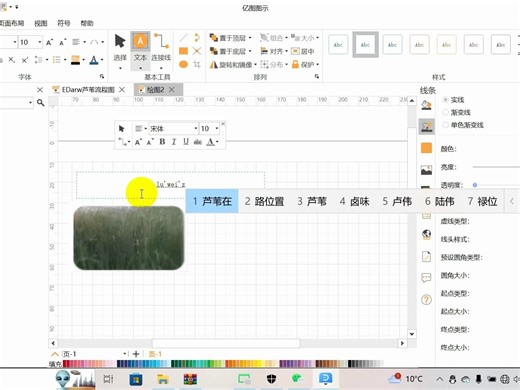Screen dimensions: 520x390
Task: Open WeChat from the taskbar
Action: pyautogui.click(x=297, y=379)
